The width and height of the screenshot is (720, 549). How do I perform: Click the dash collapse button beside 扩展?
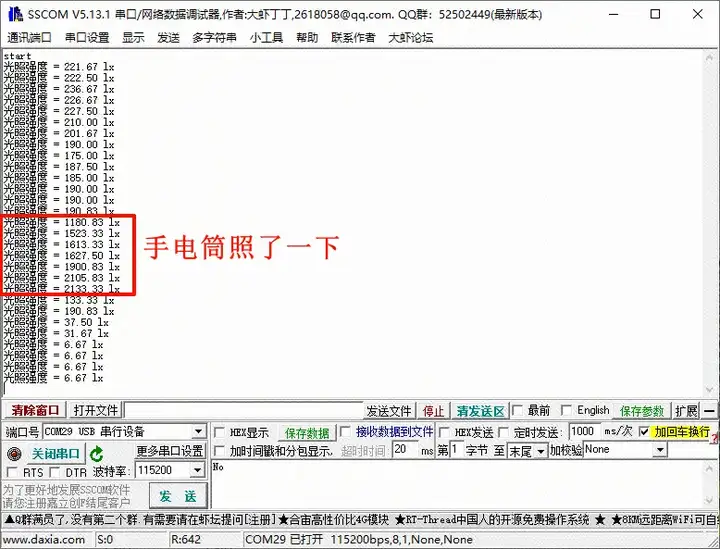pyautogui.click(x=709, y=411)
